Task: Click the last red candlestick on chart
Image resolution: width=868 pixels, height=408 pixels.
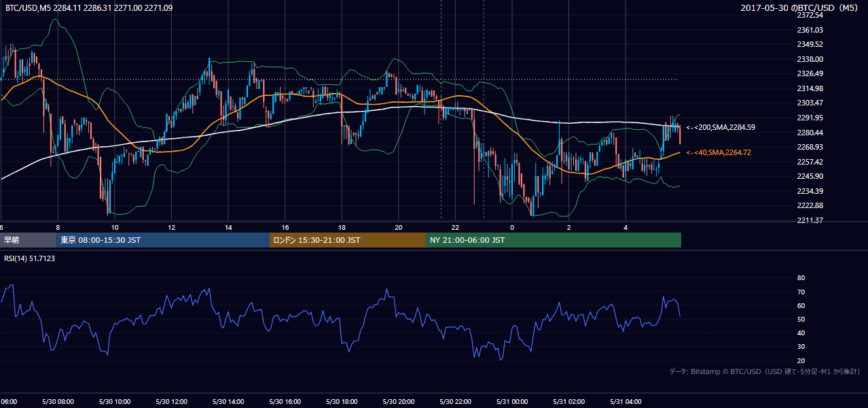Action: click(680, 133)
